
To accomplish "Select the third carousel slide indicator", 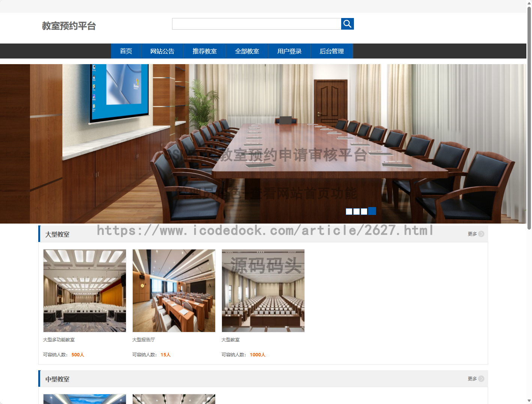I will [x=364, y=212].
